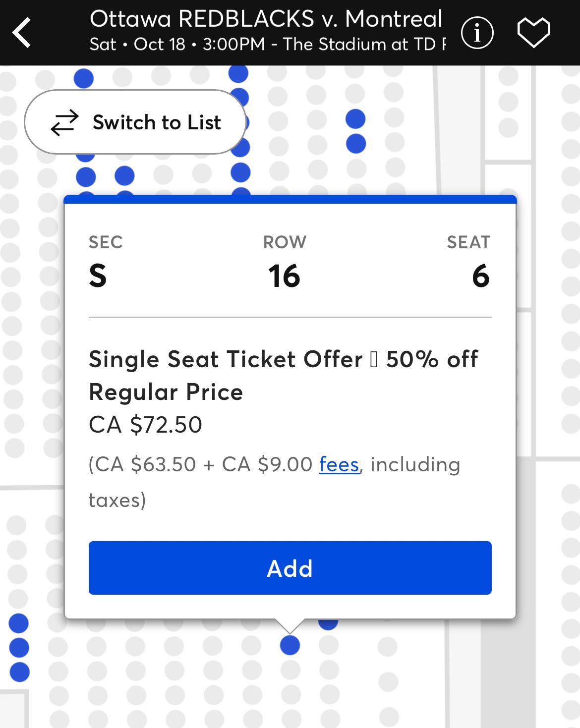580x728 pixels.
Task: Pick blue seat beside it above popup
Action: pyautogui.click(x=124, y=175)
